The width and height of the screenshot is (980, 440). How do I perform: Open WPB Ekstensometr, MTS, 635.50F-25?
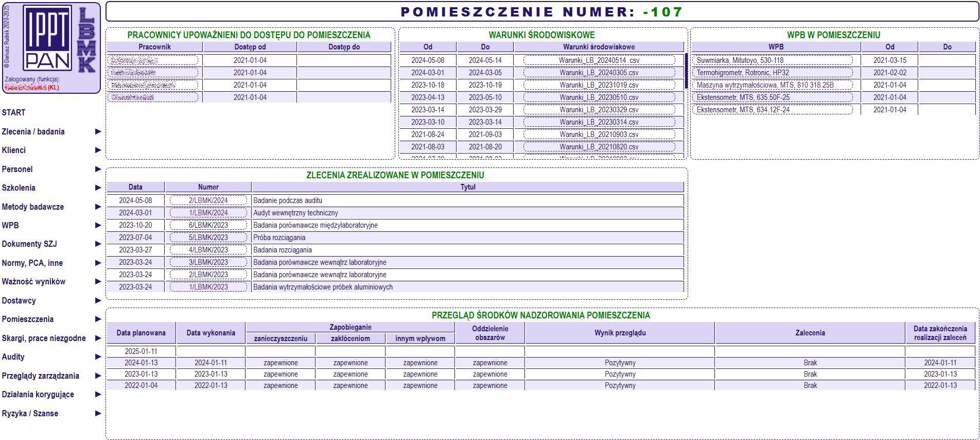(773, 97)
